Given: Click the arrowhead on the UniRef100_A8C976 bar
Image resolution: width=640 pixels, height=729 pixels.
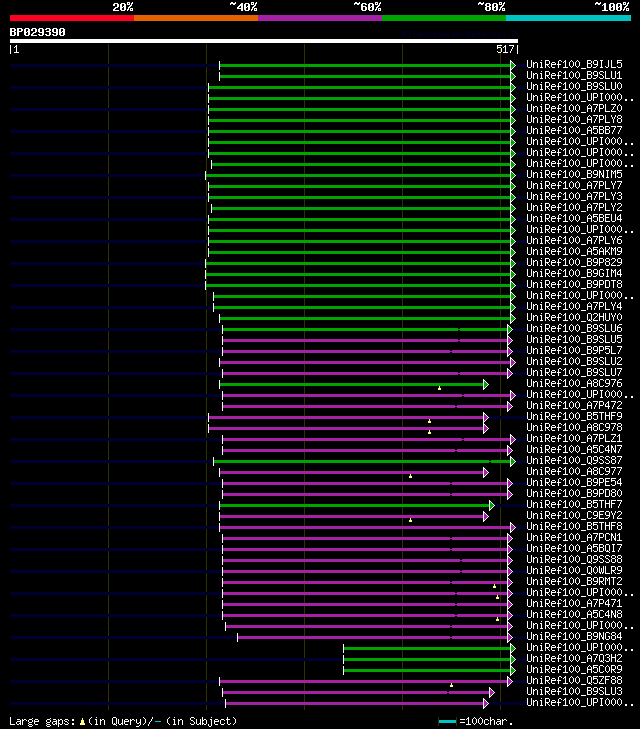Looking at the screenshot, I should click(486, 384).
